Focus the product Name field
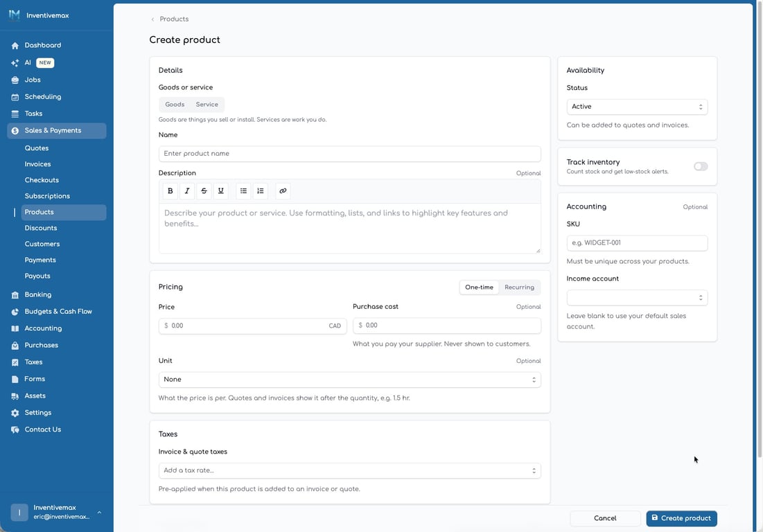Screen dimensions: 763x532 click(x=349, y=154)
